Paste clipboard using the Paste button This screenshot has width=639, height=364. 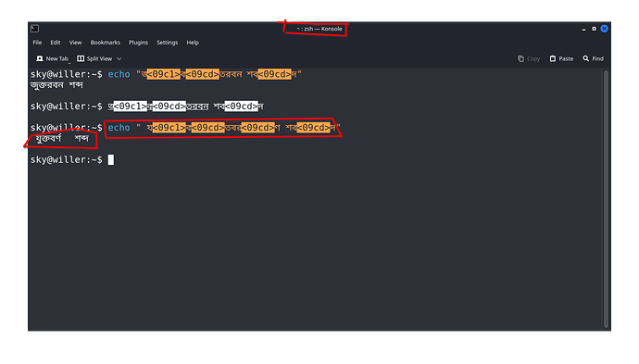[x=561, y=58]
